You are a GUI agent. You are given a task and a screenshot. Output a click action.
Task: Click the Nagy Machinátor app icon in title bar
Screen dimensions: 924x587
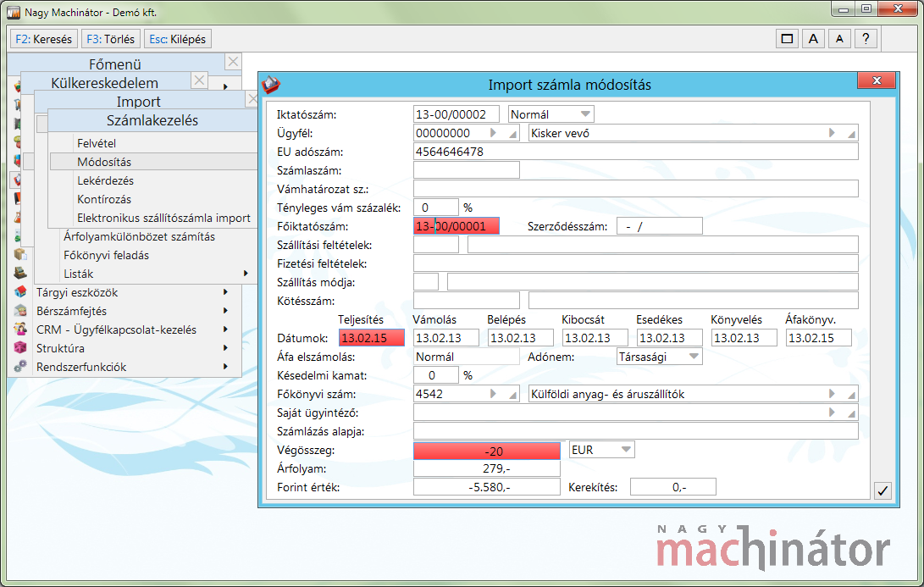13,13
